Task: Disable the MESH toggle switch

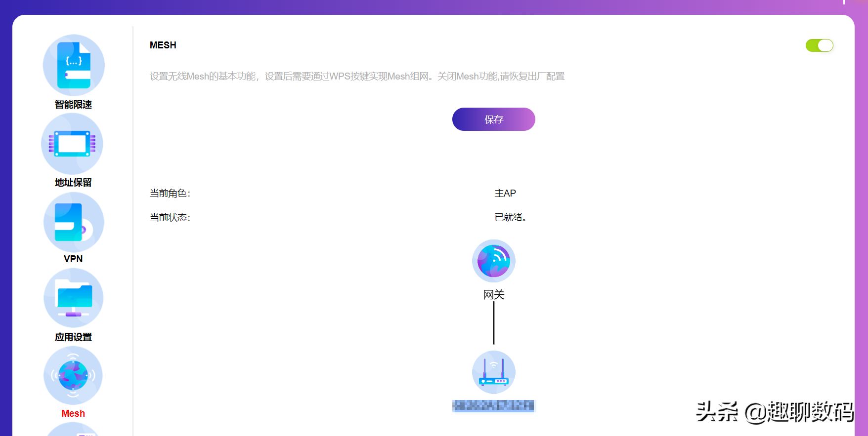Action: [x=819, y=45]
